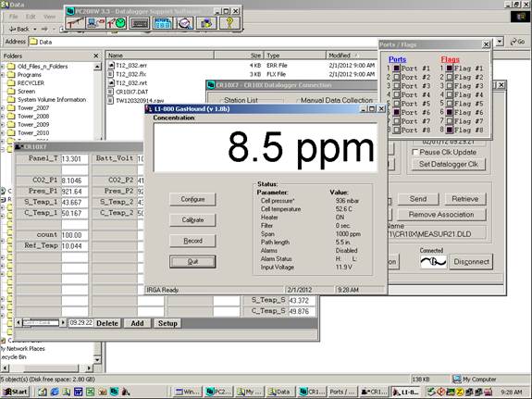532x399 pixels.
Task: Toggle the Flag #1 checkbox
Action: point(450,69)
